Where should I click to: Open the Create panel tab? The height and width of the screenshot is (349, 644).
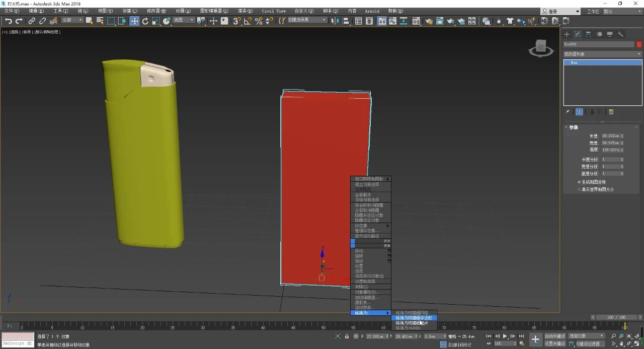(567, 34)
